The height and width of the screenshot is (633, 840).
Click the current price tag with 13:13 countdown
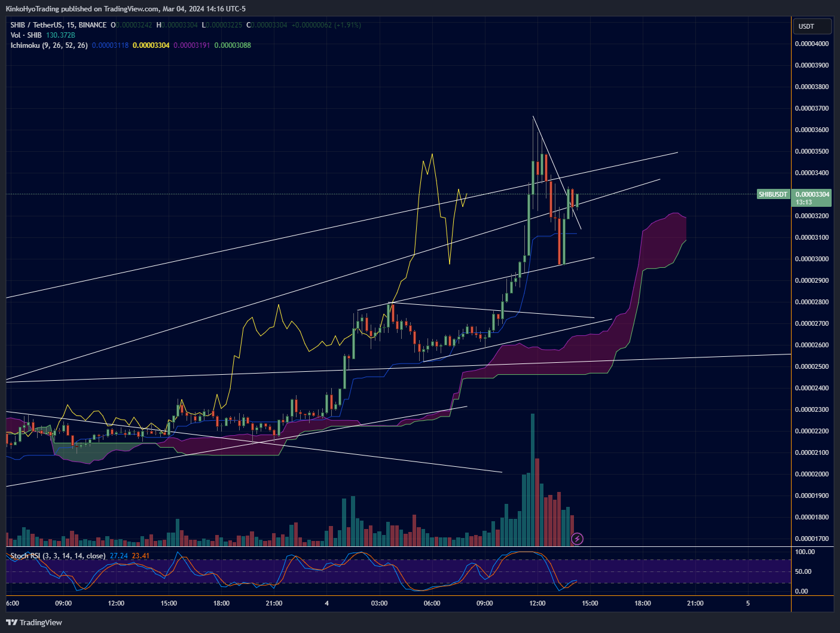pyautogui.click(x=812, y=198)
